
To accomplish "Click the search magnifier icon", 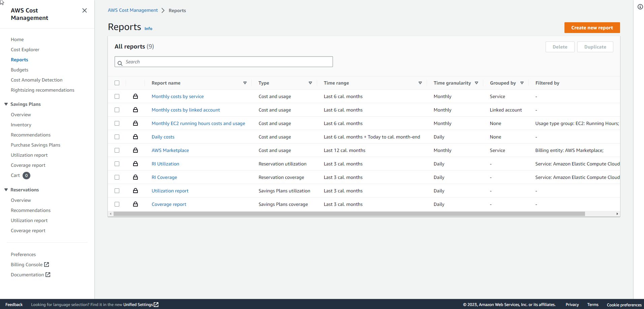I will click(x=120, y=63).
